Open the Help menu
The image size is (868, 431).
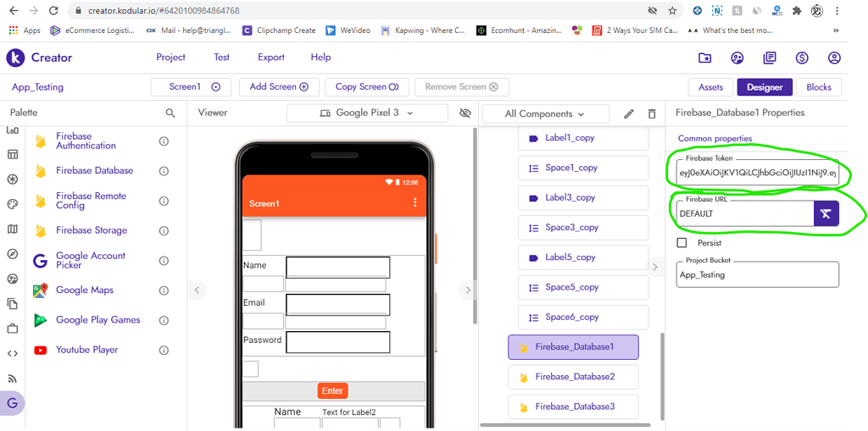coord(320,58)
